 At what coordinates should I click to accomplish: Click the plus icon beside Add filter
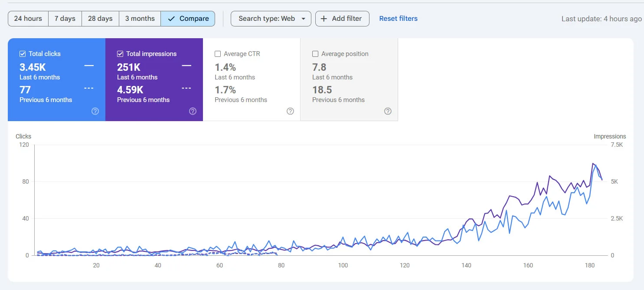(x=324, y=19)
